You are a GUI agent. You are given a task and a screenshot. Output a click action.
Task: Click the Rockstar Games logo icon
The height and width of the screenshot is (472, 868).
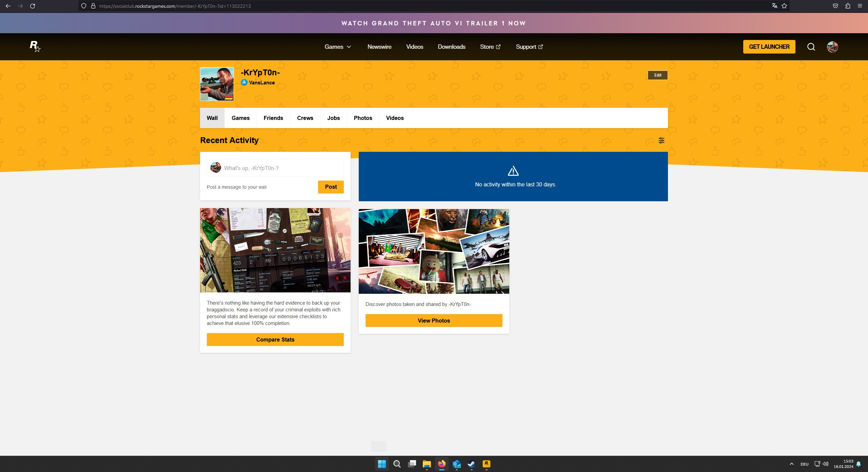coord(35,46)
